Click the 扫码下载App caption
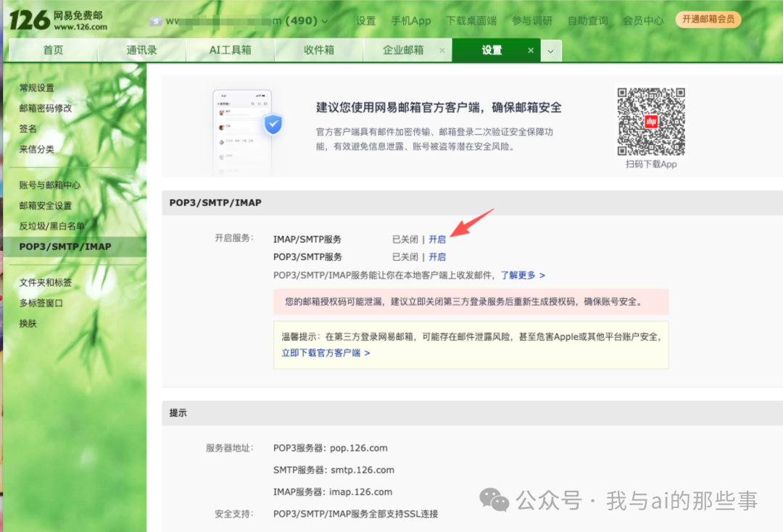The width and height of the screenshot is (783, 532). coord(650,165)
